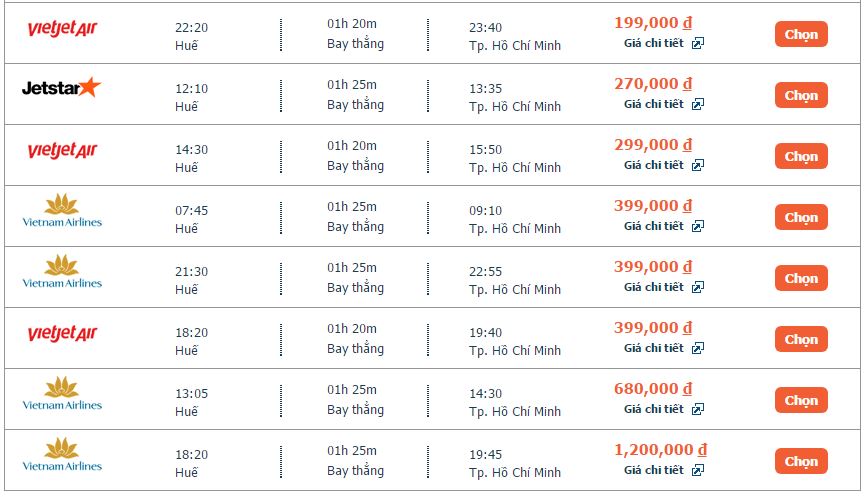
Task: Click the 399,000 đ price on 07:45 flight
Action: coord(653,206)
